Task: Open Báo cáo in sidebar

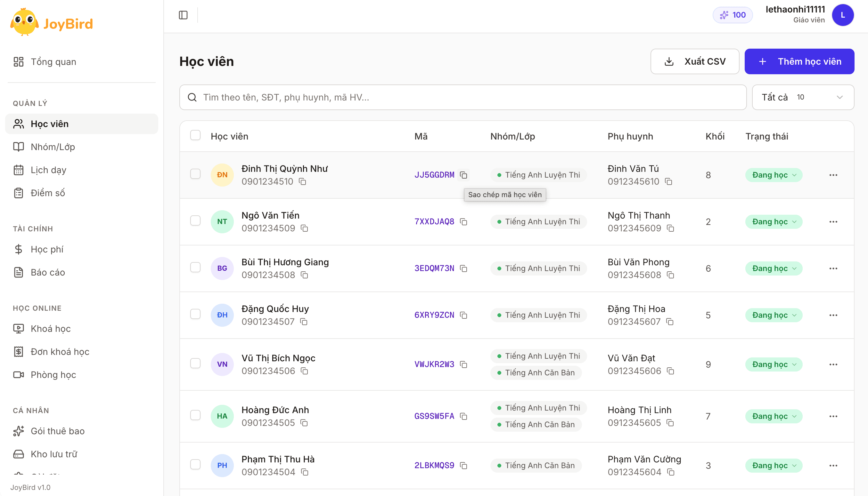Action: pyautogui.click(x=81, y=273)
